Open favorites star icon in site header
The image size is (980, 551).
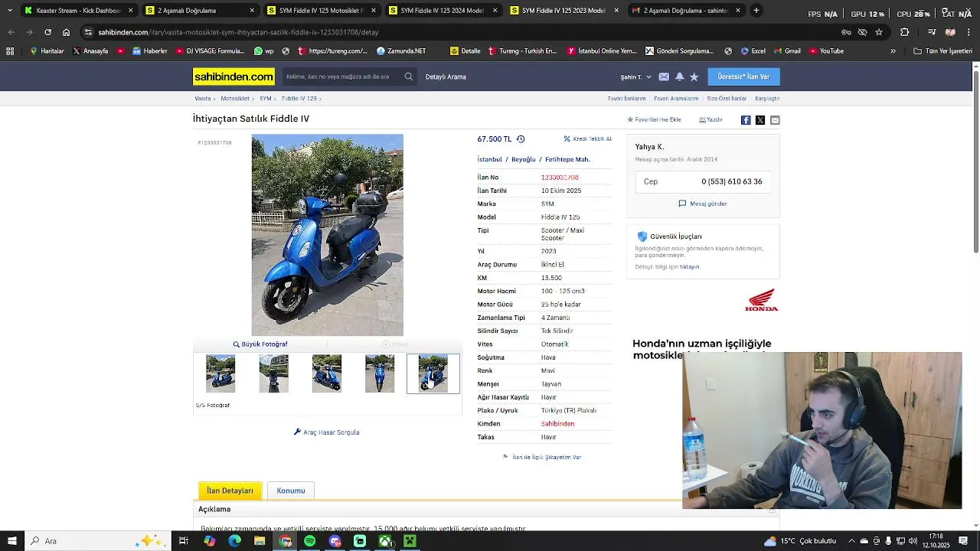tap(694, 77)
